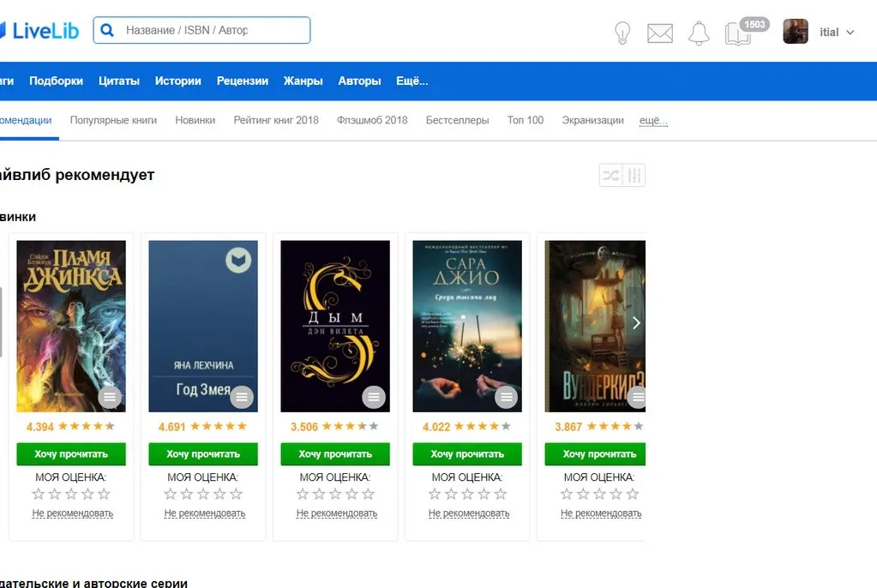Click Хочу прочитать for Сара Джио book
The height and width of the screenshot is (588, 877).
point(467,454)
